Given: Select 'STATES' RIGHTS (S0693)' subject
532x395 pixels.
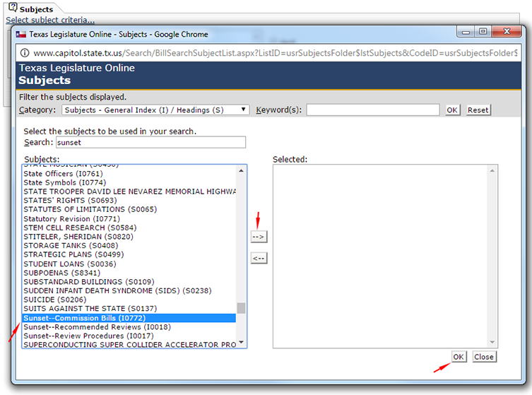Looking at the screenshot, I should [x=129, y=201].
